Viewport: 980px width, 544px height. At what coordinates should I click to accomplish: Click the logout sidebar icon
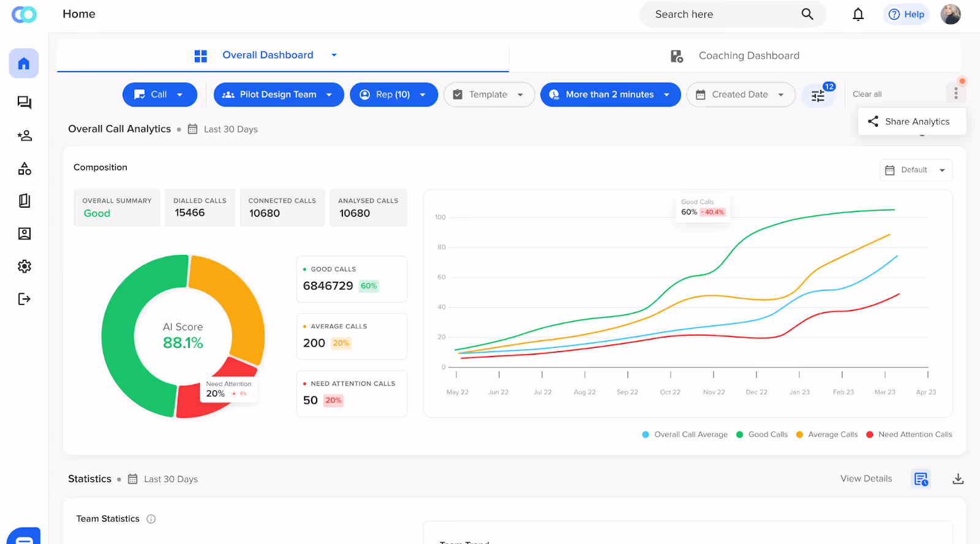tap(24, 299)
